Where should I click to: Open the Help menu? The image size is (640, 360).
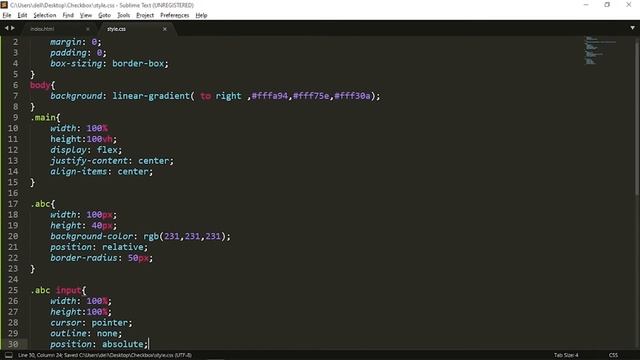pyautogui.click(x=201, y=15)
